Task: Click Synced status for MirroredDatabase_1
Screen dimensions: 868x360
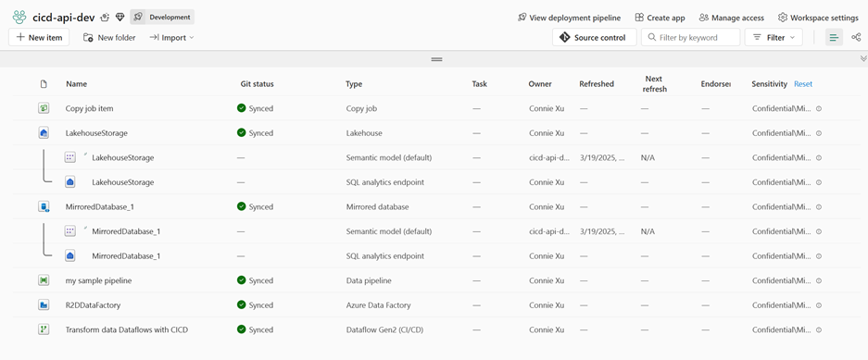Action: tap(255, 206)
